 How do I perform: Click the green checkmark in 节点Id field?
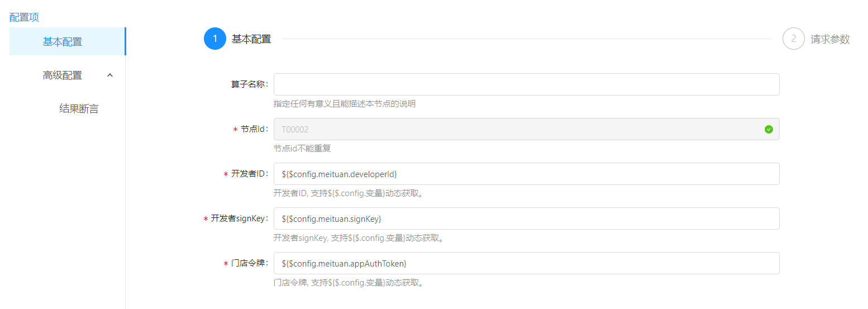pos(769,129)
